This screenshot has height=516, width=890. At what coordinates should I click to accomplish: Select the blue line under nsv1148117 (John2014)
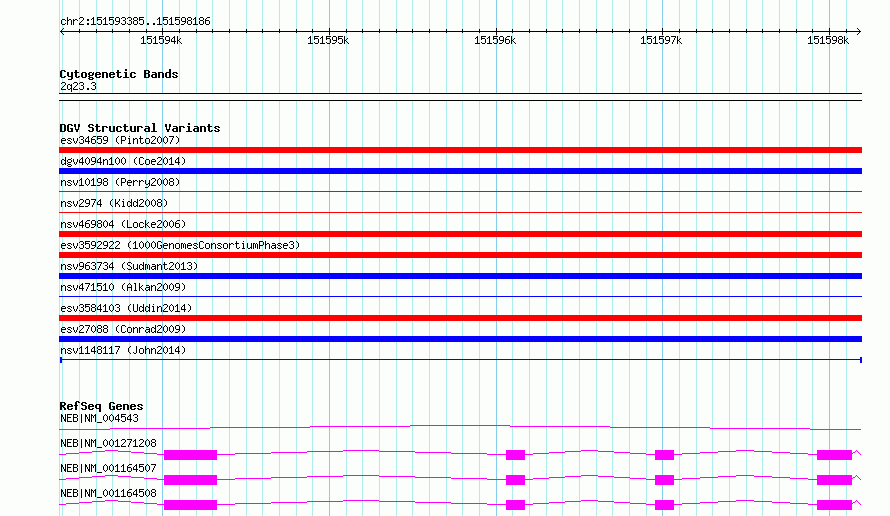[x=460, y=360]
